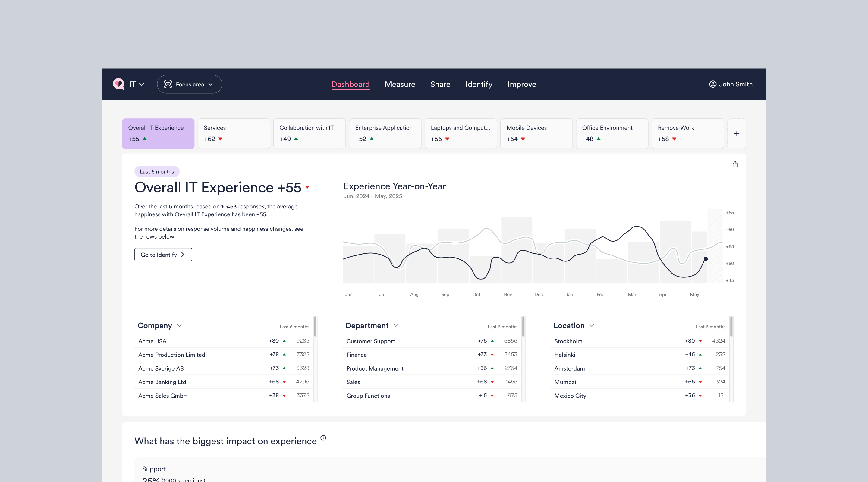The width and height of the screenshot is (868, 482).
Task: Select the Stockholm location row
Action: pyautogui.click(x=640, y=341)
